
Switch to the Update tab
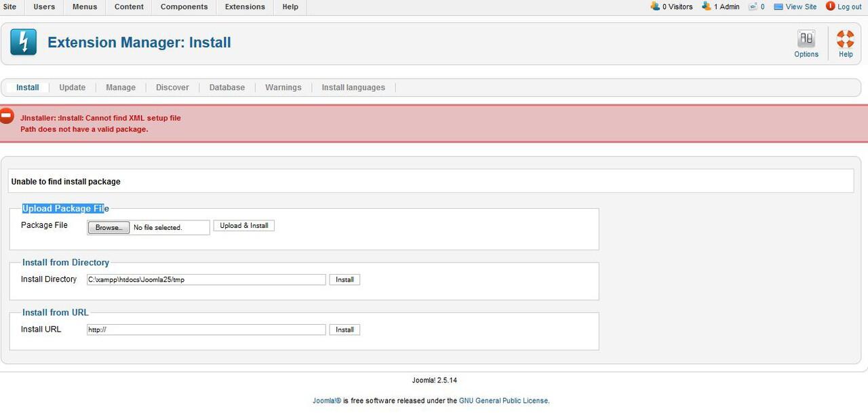pyautogui.click(x=73, y=87)
